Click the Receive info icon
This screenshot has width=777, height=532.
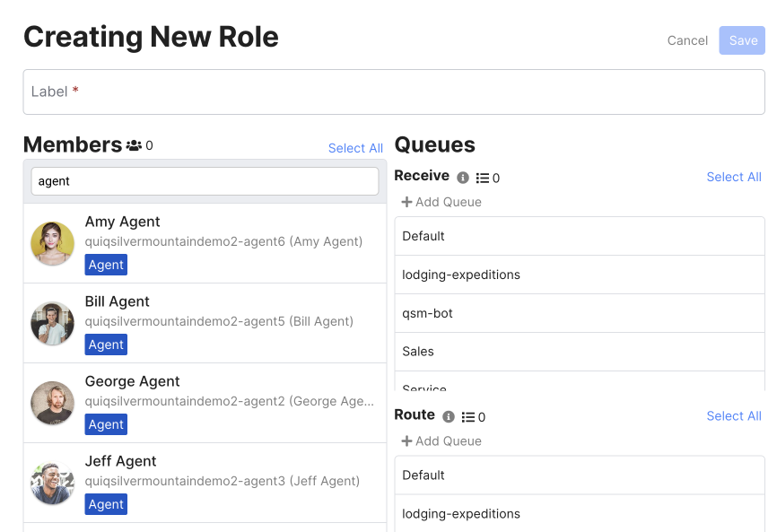[x=463, y=178]
